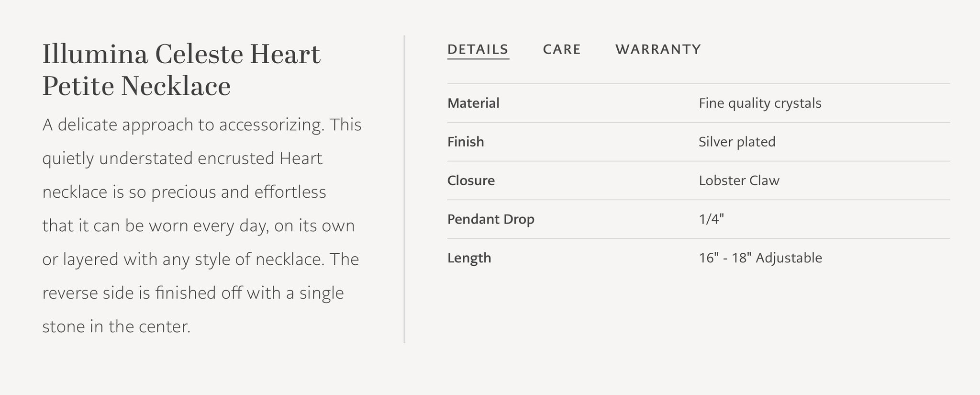
Task: Select the Details tab
Action: pyautogui.click(x=478, y=49)
